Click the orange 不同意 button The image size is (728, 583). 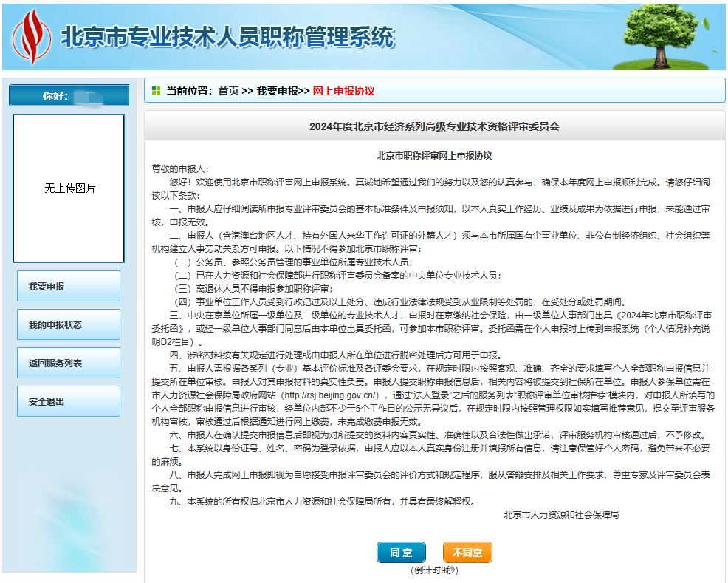point(467,552)
